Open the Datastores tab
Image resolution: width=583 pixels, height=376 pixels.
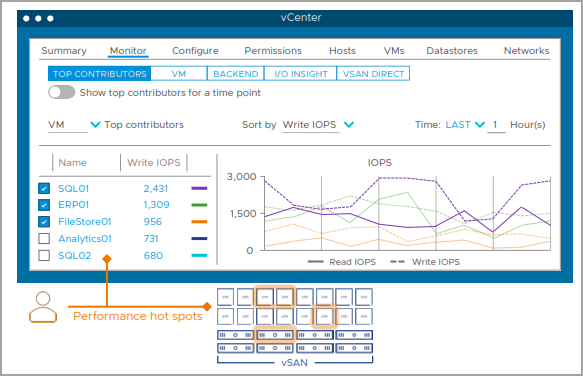452,51
